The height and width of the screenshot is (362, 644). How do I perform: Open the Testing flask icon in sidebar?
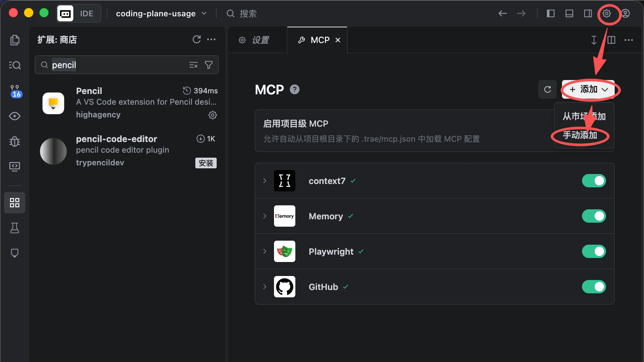(x=15, y=228)
